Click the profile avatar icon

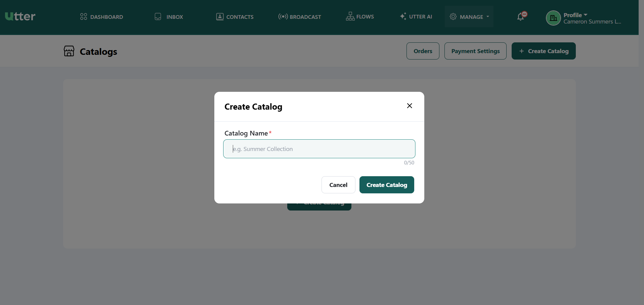point(553,18)
